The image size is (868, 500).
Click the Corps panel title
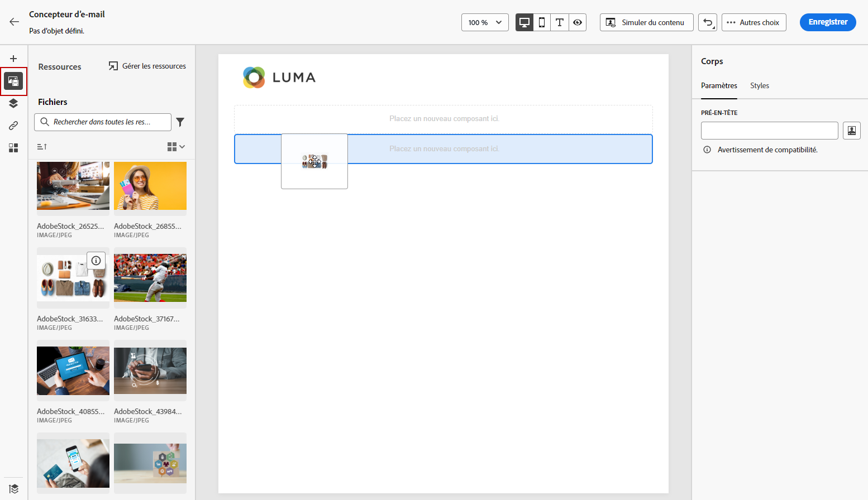click(712, 61)
